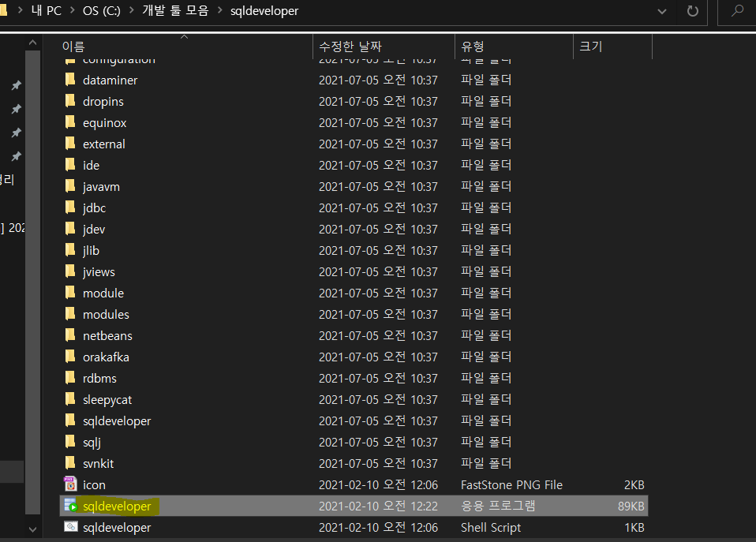Viewport: 756px width, 542px height.
Task: Click the search magnifier icon
Action: click(x=737, y=10)
